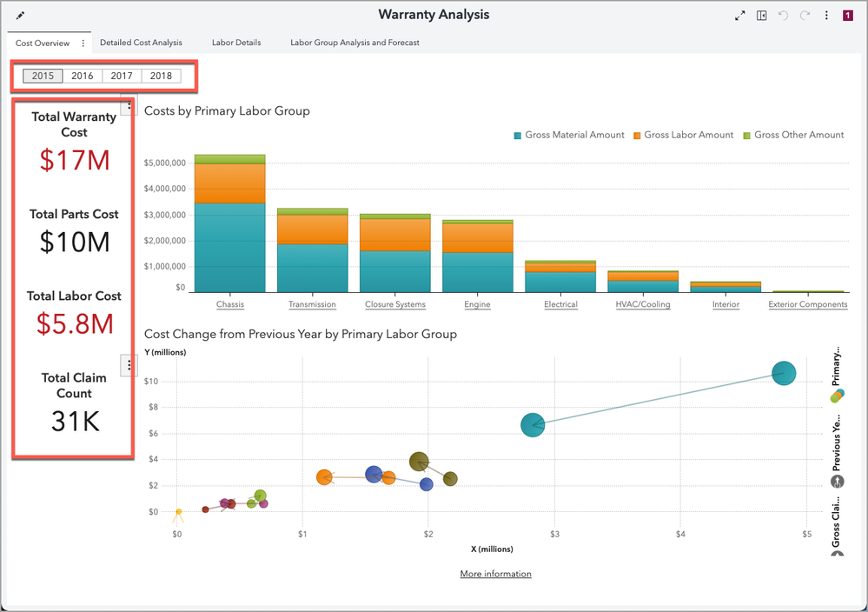Switch year filter to 2018
This screenshot has width=868, height=612.
pos(161,76)
